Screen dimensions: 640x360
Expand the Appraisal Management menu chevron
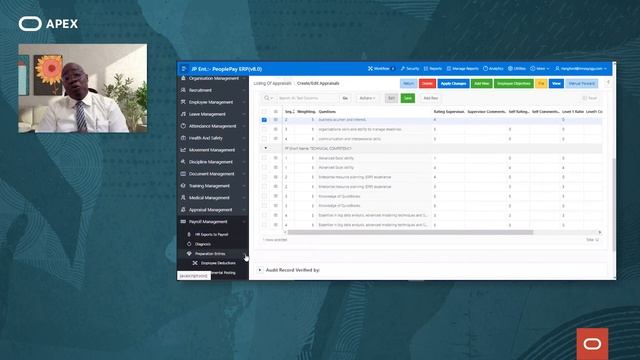244,210
